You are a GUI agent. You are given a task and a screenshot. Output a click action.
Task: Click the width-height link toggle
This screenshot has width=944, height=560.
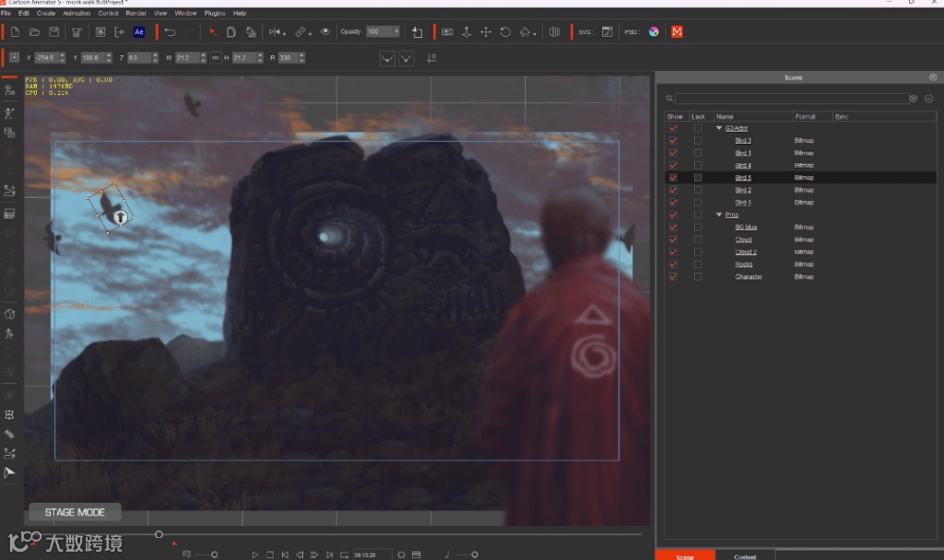(x=215, y=58)
